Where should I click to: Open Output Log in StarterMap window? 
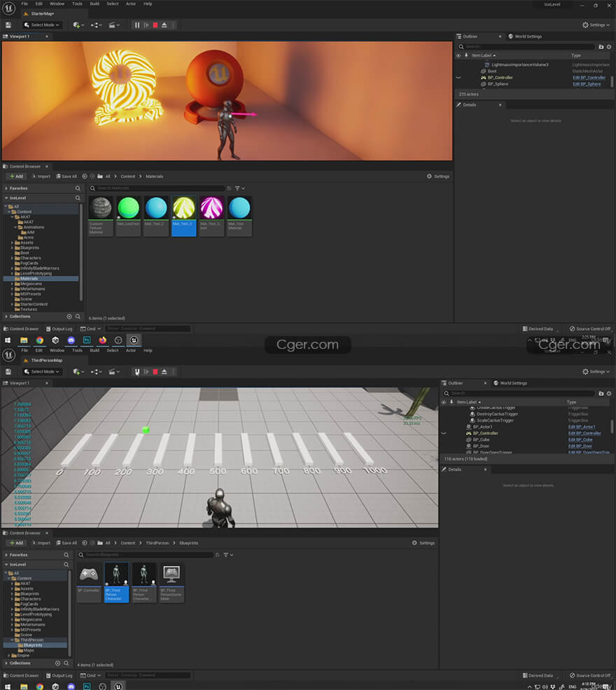point(59,329)
